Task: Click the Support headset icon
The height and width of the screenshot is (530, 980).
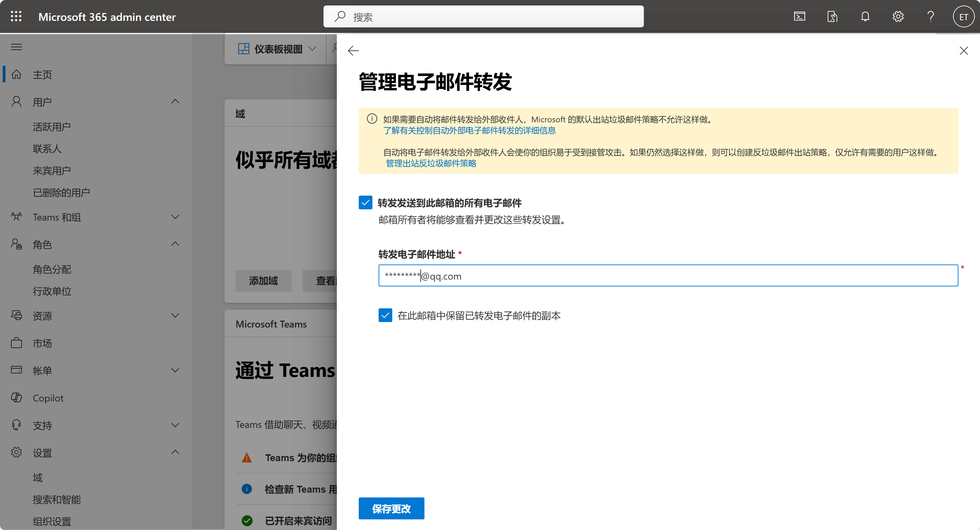Action: [16, 425]
